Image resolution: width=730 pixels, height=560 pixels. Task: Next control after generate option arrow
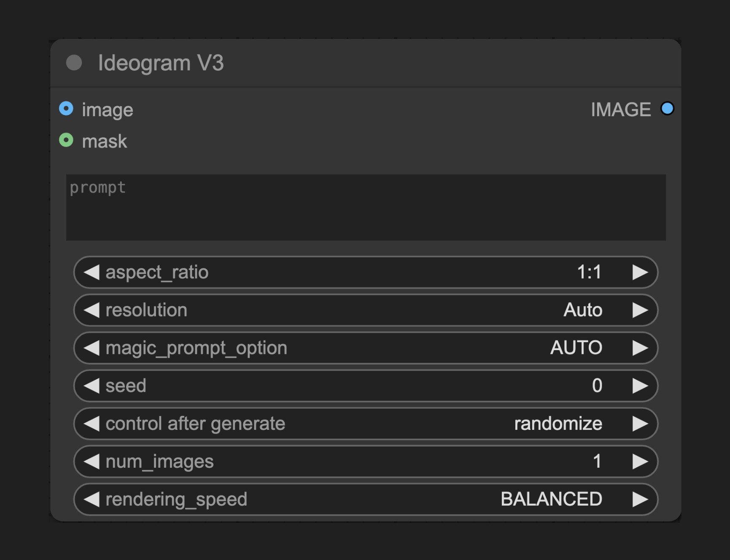[x=640, y=423]
